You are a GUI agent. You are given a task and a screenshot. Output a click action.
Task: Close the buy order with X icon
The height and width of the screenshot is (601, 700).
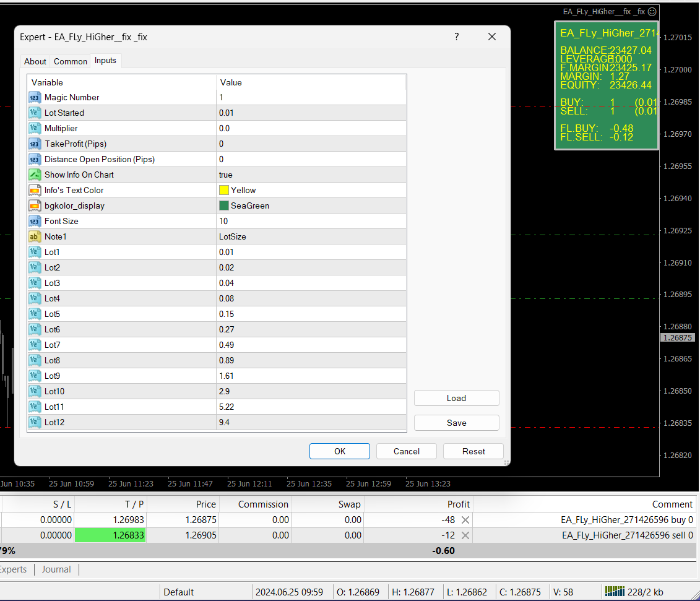pos(465,520)
